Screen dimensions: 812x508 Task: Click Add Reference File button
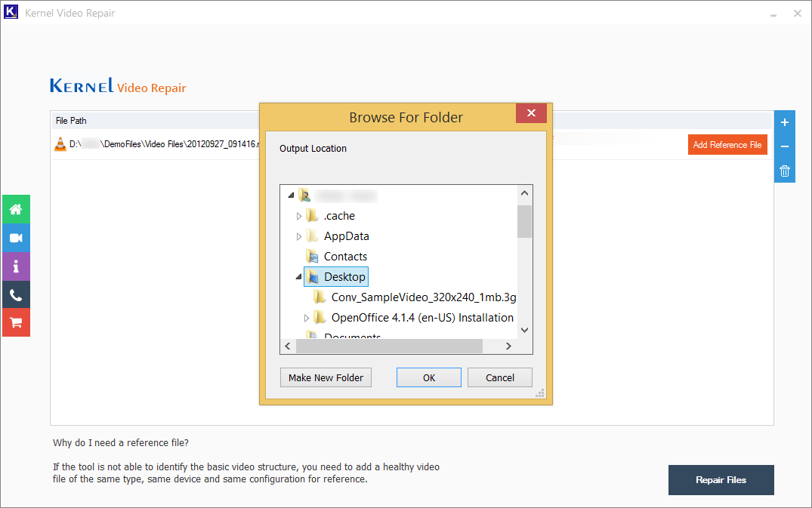coord(727,145)
